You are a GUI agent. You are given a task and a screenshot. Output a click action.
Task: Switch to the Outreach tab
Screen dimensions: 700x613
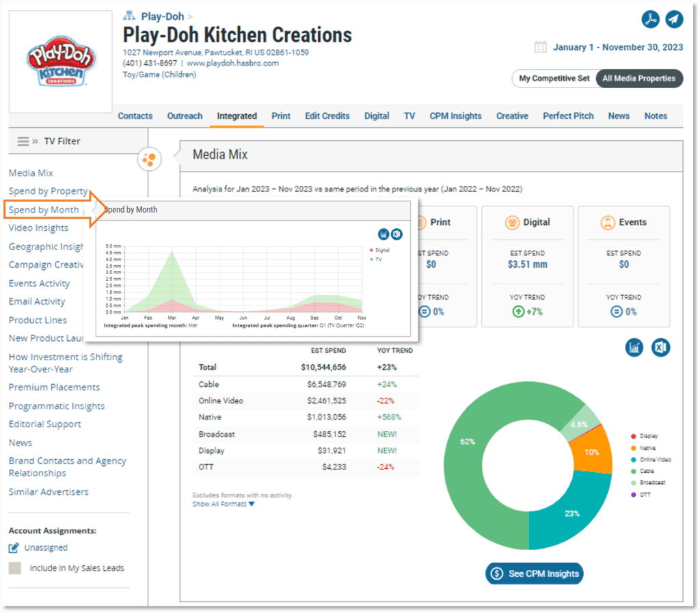[185, 116]
